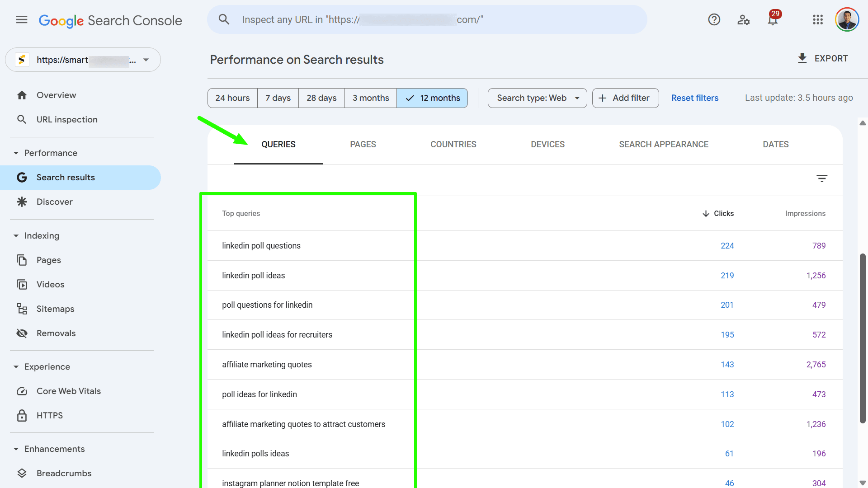Sort by Clicks using down arrow
The image size is (868, 488).
click(x=706, y=213)
